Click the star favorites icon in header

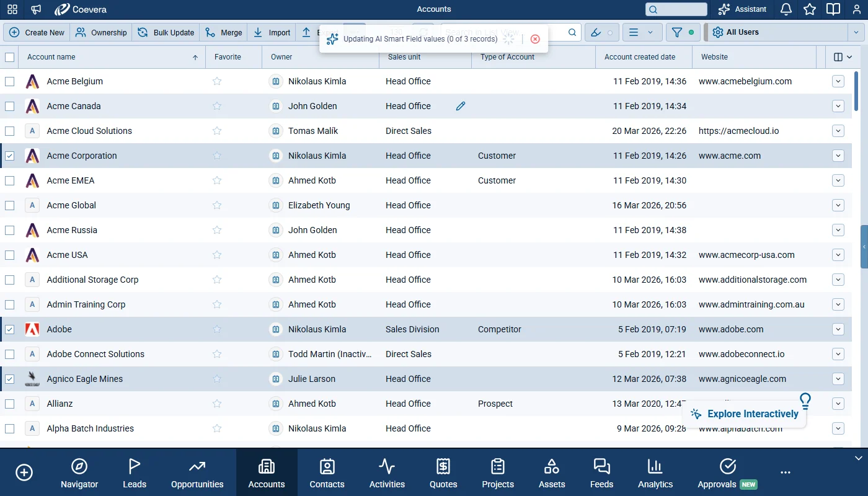click(x=810, y=9)
